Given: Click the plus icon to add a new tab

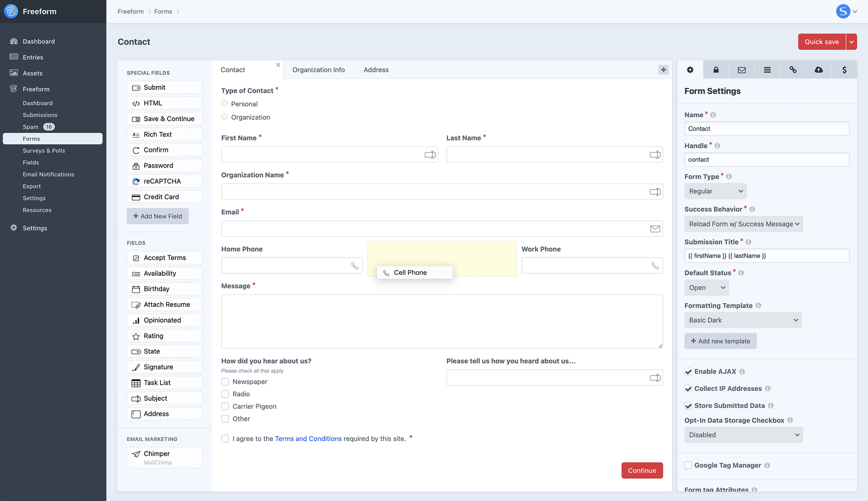Looking at the screenshot, I should point(663,69).
